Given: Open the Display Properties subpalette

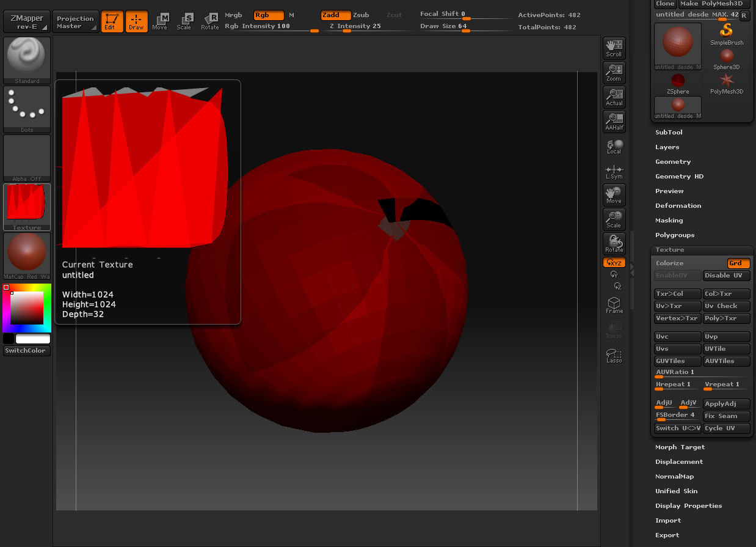Looking at the screenshot, I should (688, 506).
